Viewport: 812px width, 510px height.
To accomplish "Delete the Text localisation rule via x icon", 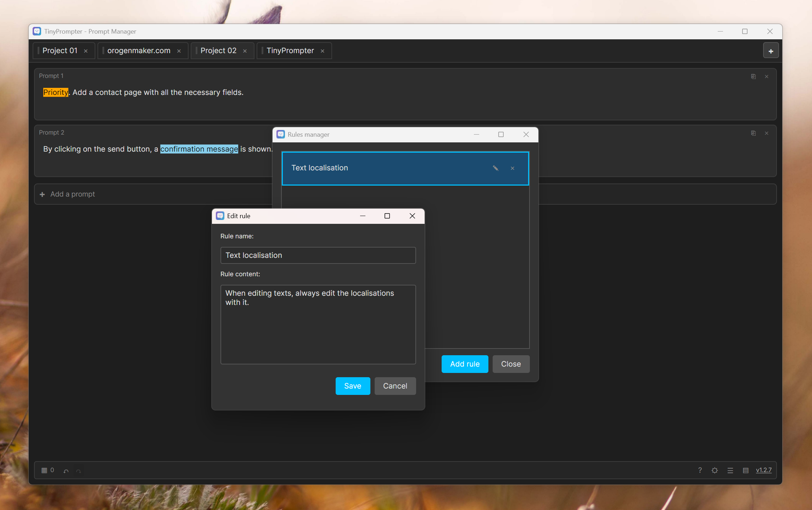I will click(512, 168).
